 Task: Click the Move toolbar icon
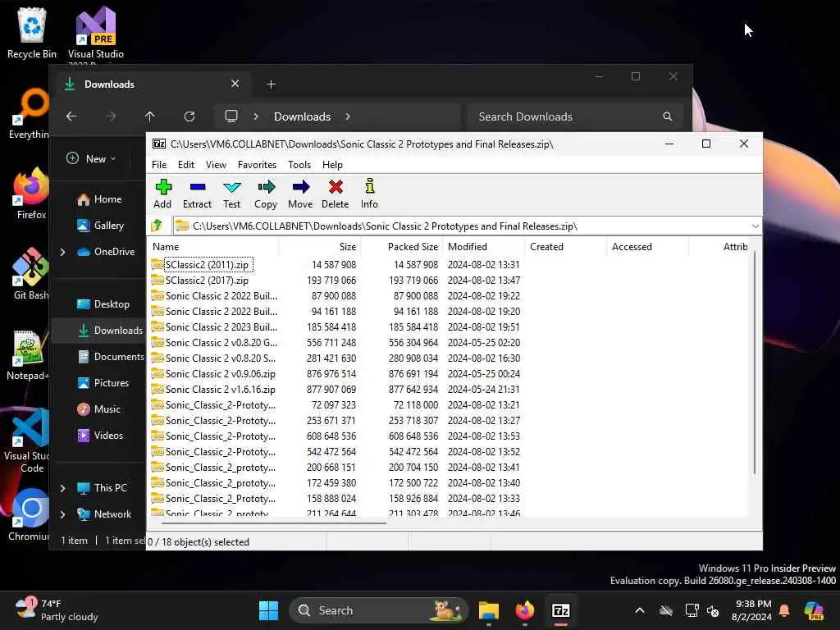pos(300,194)
